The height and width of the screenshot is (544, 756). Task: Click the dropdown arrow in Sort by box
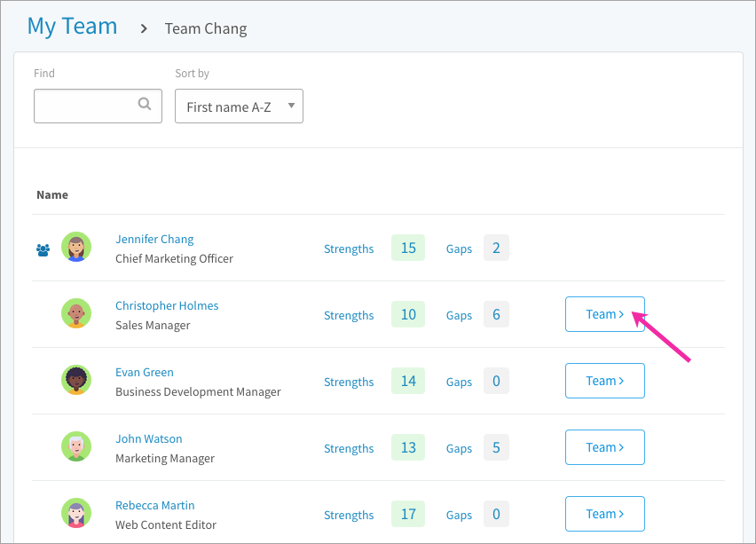[291, 106]
